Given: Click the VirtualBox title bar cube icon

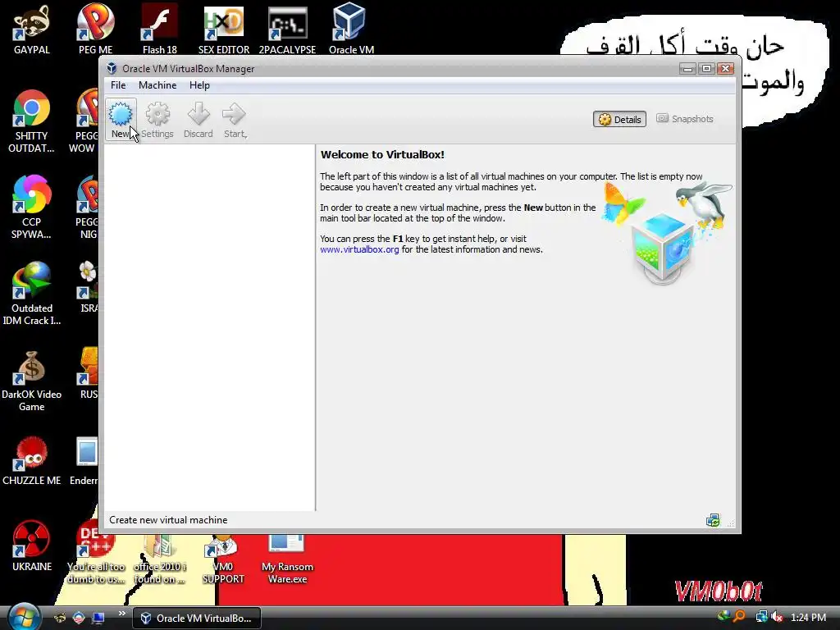Looking at the screenshot, I should tap(112, 69).
